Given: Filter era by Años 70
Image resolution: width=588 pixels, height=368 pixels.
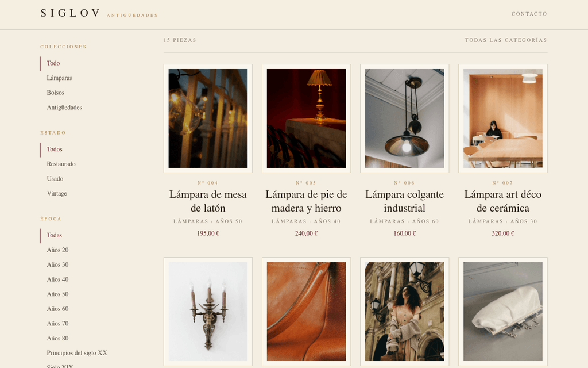Looking at the screenshot, I should point(58,323).
